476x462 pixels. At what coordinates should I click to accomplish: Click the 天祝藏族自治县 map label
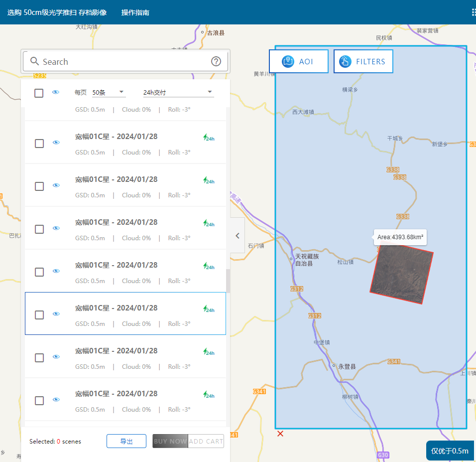pos(307,260)
